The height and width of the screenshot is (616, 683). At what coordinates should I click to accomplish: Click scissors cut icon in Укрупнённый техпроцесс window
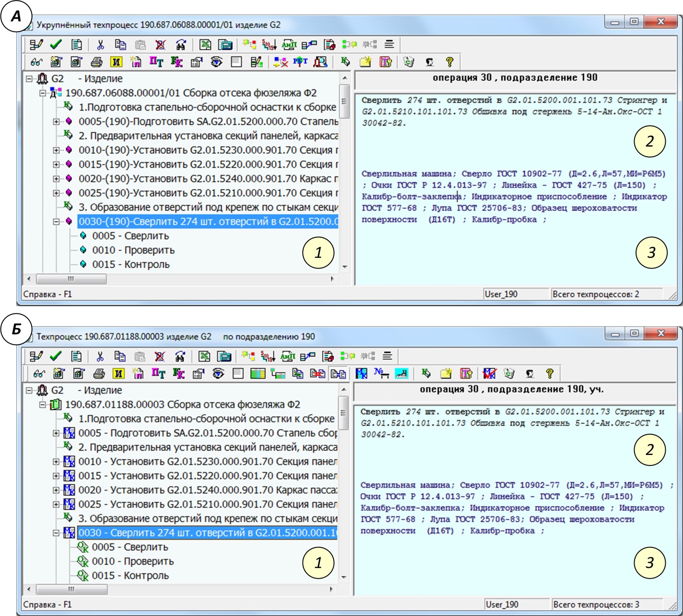tap(100, 45)
